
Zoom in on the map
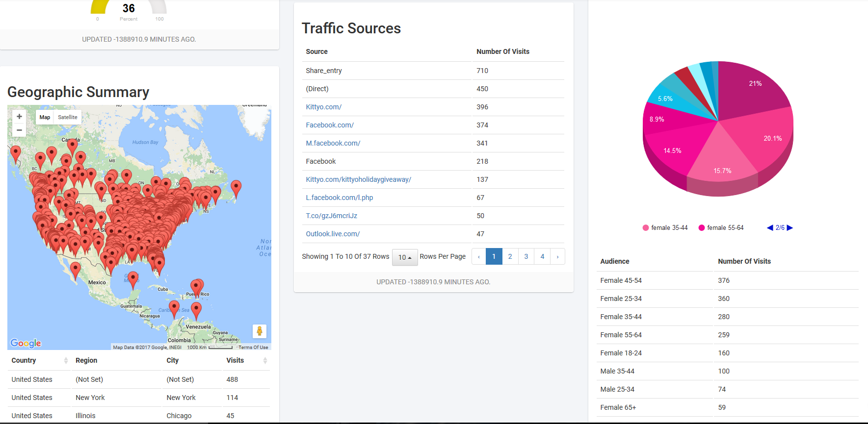(x=19, y=117)
